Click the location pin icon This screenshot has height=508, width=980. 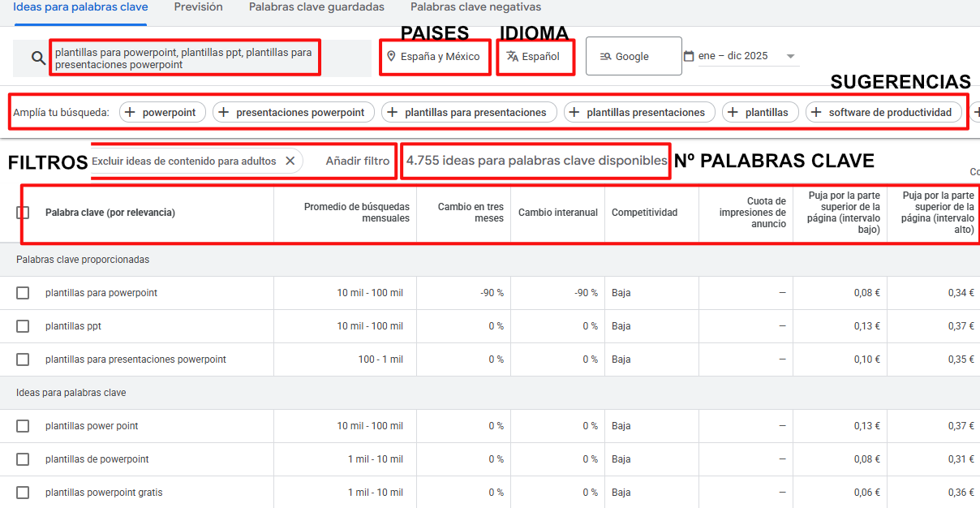[x=391, y=57]
